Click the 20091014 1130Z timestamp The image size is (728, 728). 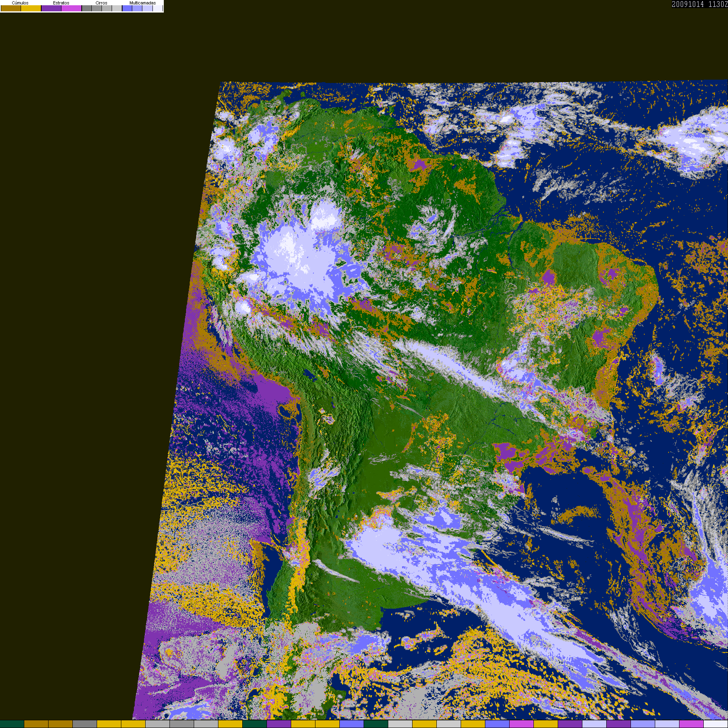(x=700, y=4)
